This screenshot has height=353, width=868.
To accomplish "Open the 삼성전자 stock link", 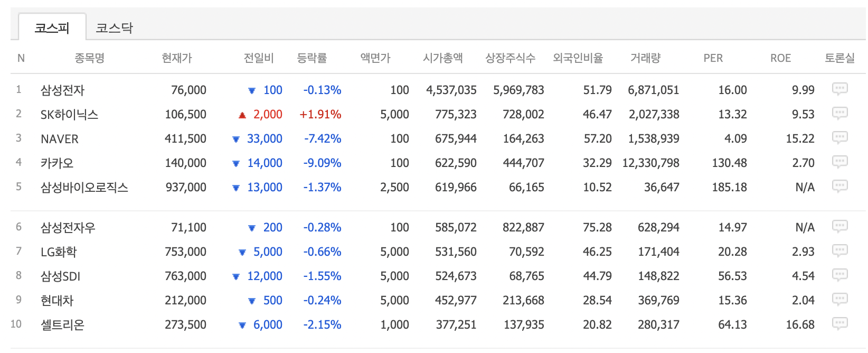I will click(62, 90).
